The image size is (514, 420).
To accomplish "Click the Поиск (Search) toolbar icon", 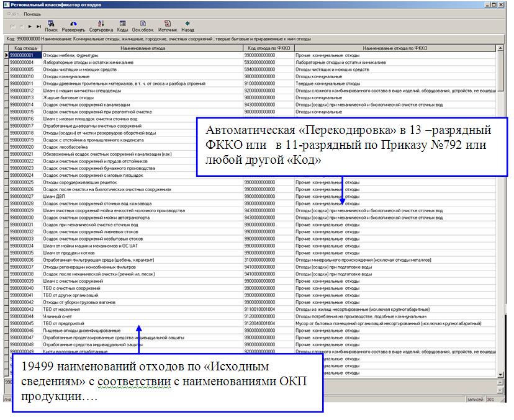I will (51, 24).
